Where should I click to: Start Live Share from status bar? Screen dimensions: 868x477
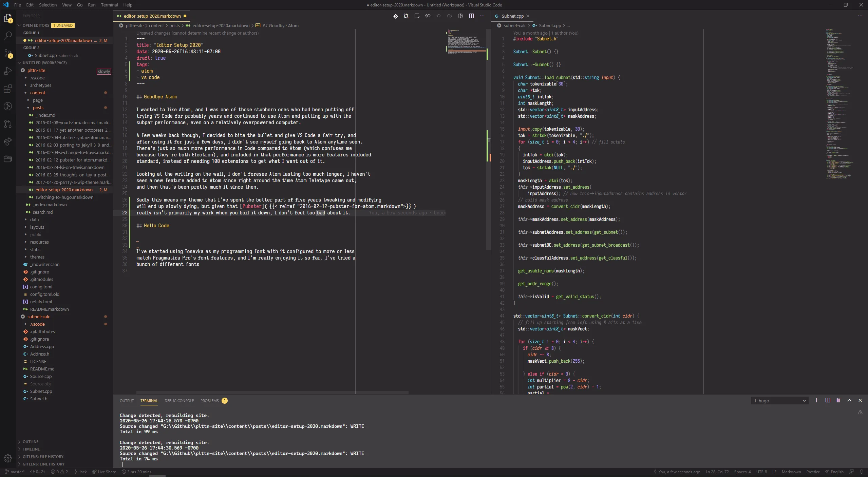104,472
